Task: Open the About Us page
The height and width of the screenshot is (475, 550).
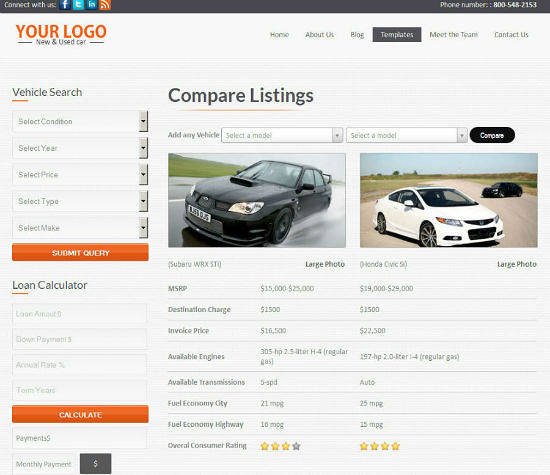Action: click(x=319, y=35)
